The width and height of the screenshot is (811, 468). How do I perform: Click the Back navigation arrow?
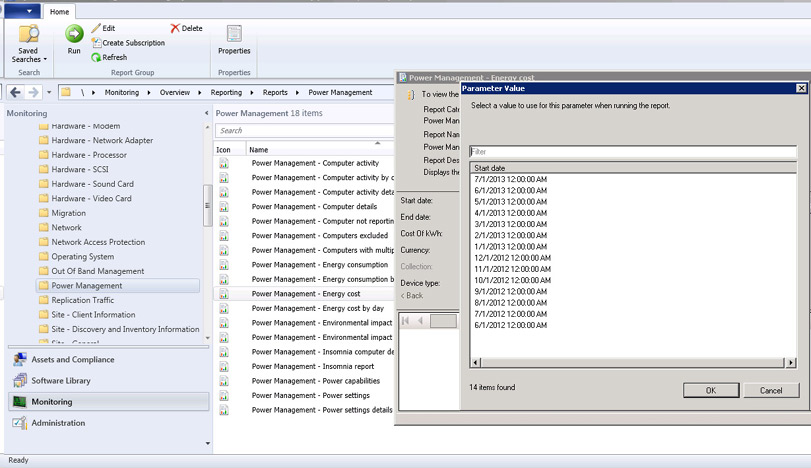coord(16,93)
